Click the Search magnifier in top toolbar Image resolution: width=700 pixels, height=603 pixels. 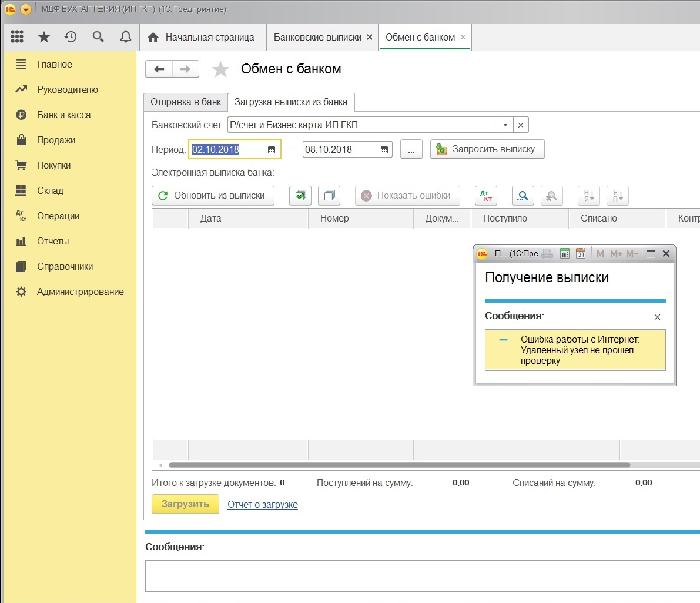click(x=98, y=37)
